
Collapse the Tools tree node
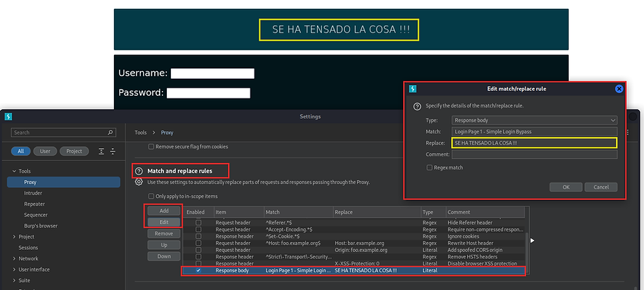[14, 171]
